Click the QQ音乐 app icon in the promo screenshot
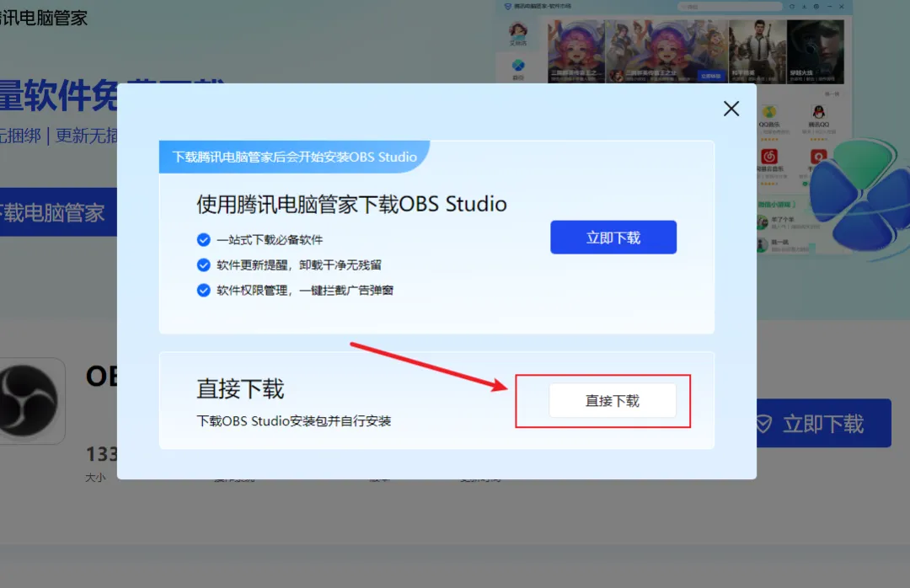Image resolution: width=910 pixels, height=588 pixels. tap(769, 112)
